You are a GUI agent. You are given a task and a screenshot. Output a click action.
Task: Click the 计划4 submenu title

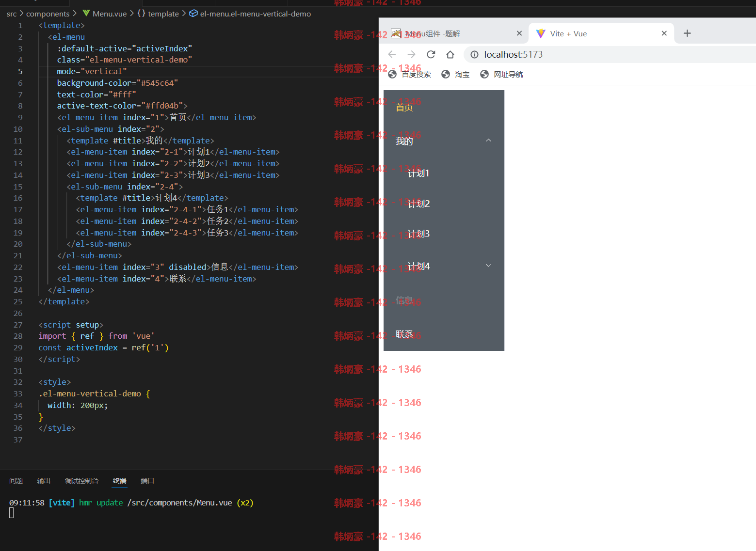point(444,266)
